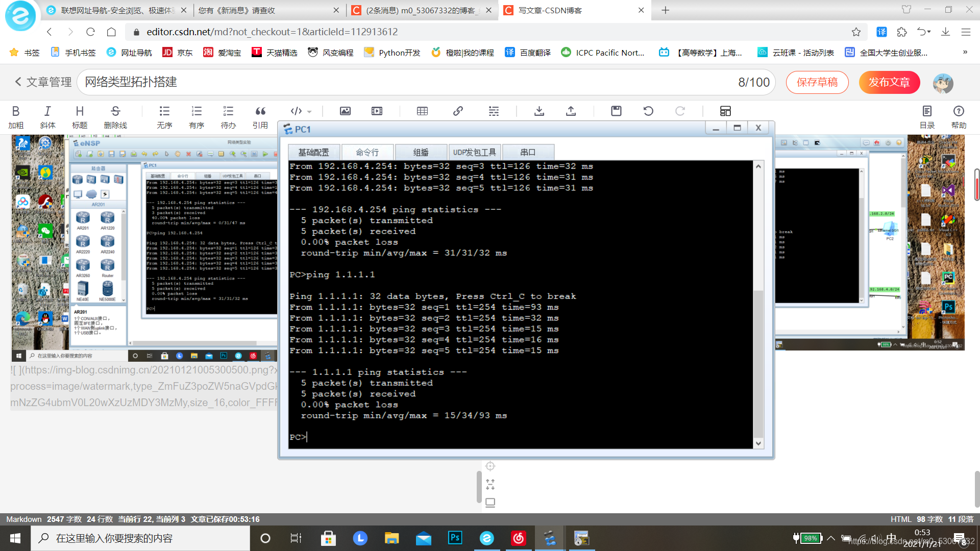Open the translate extension icon
Image resolution: width=980 pixels, height=551 pixels.
881,32
